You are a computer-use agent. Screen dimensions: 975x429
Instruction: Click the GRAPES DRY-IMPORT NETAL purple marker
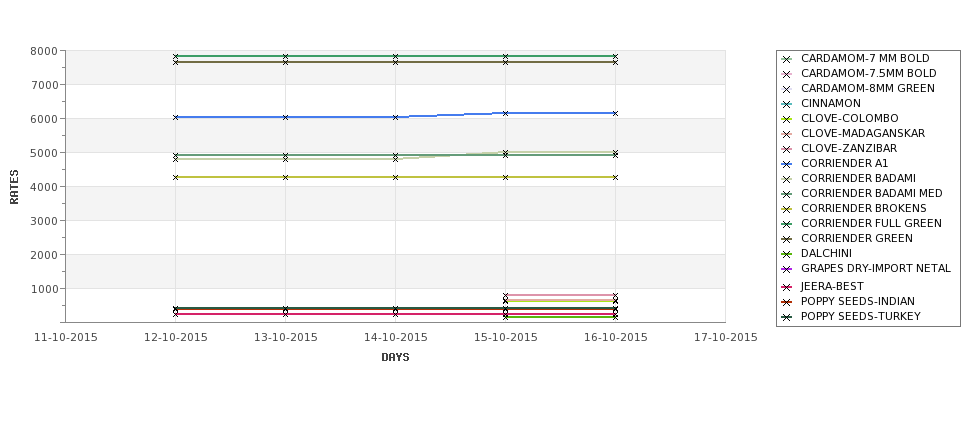tap(787, 269)
